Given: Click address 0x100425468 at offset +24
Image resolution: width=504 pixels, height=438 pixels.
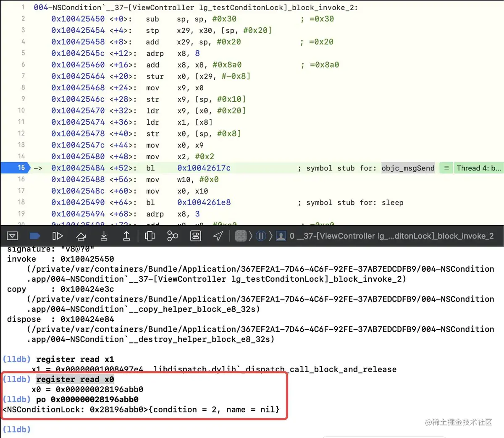Looking at the screenshot, I should click(x=78, y=88).
